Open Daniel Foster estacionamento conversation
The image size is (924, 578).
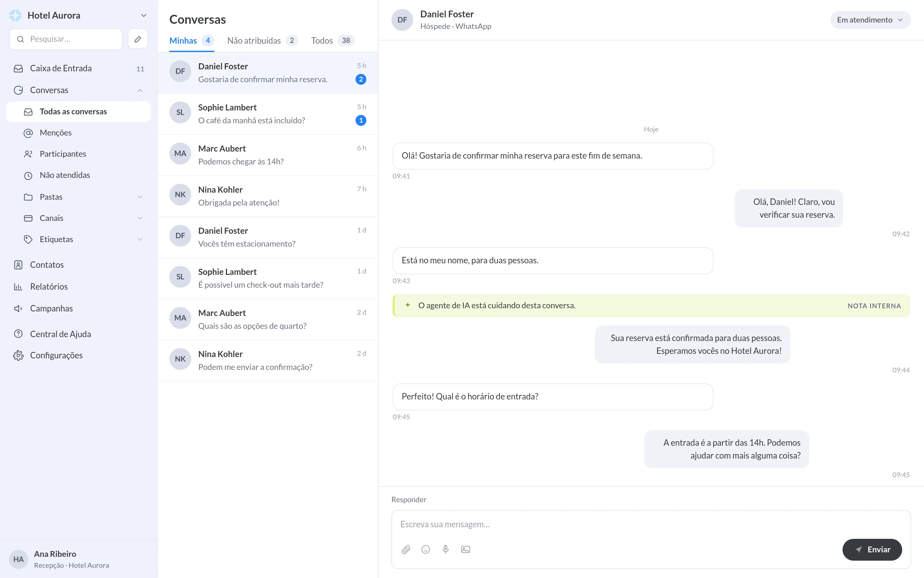(268, 237)
